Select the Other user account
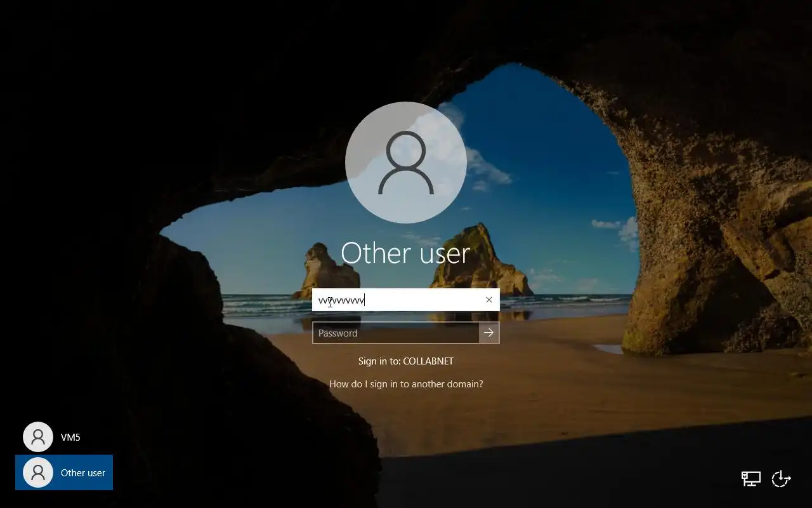This screenshot has height=508, width=812. click(63, 472)
